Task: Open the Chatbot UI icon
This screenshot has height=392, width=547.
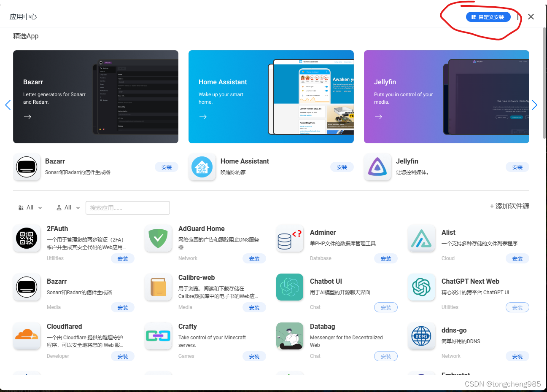Action: coord(290,287)
